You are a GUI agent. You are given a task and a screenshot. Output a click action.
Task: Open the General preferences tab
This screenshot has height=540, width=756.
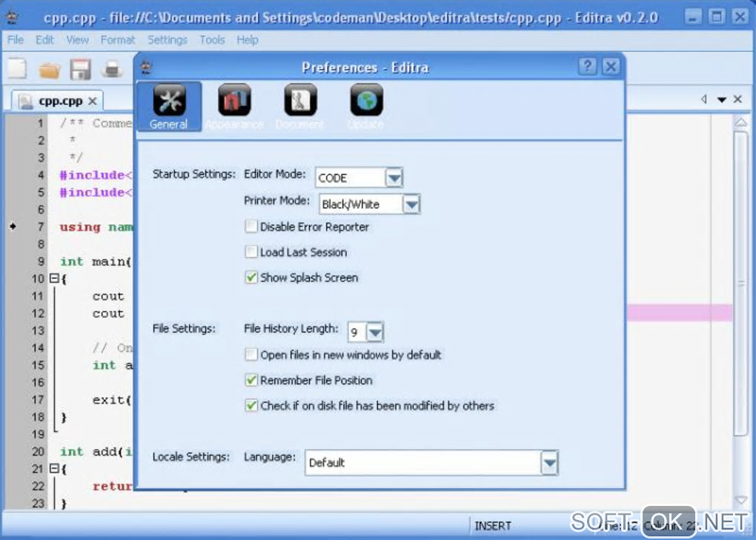pos(169,107)
